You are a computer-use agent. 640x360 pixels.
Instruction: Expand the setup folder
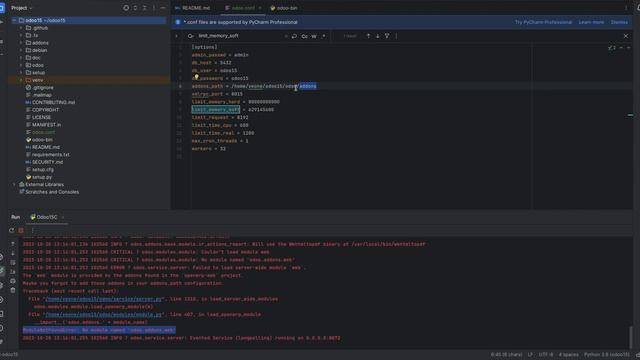(21, 73)
